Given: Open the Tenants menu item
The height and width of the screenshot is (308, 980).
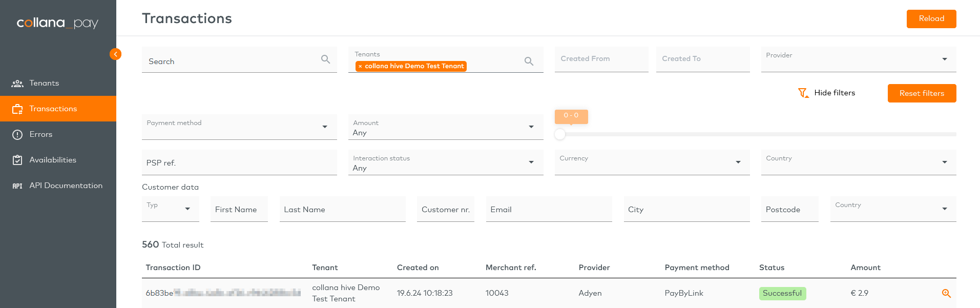Looking at the screenshot, I should [x=58, y=83].
